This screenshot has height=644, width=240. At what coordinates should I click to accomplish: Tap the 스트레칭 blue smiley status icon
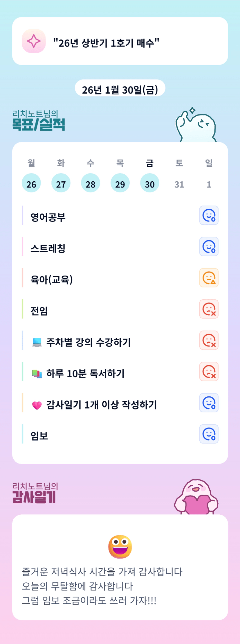[209, 247]
